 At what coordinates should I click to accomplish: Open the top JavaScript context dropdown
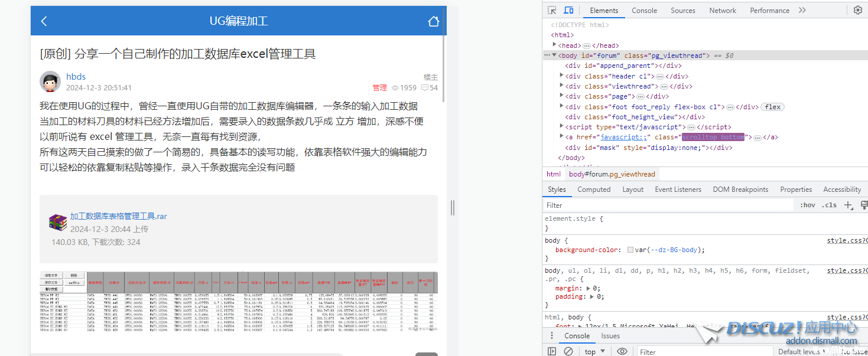pyautogui.click(x=594, y=351)
